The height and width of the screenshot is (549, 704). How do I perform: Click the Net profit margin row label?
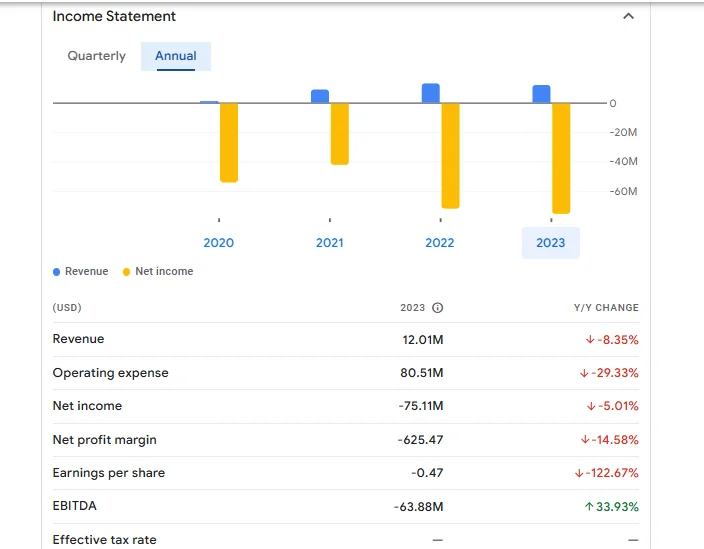104,440
